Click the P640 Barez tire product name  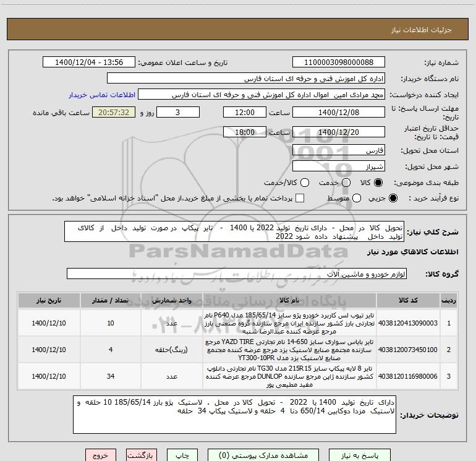point(289,323)
